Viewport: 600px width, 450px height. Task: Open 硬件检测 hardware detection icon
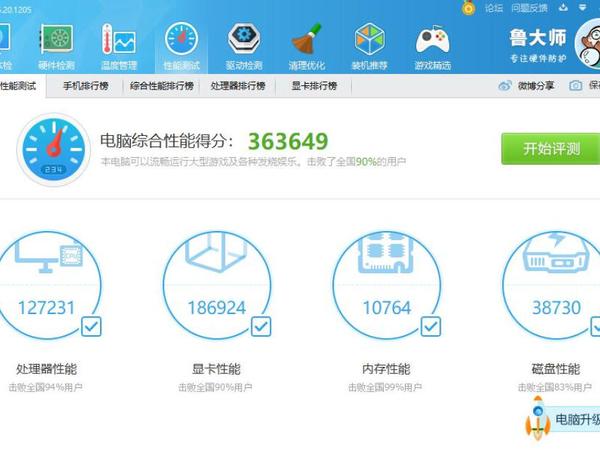click(x=56, y=39)
